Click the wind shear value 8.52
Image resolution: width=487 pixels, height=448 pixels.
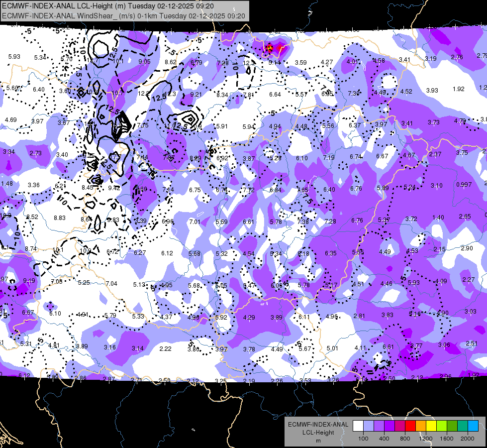[32, 217]
